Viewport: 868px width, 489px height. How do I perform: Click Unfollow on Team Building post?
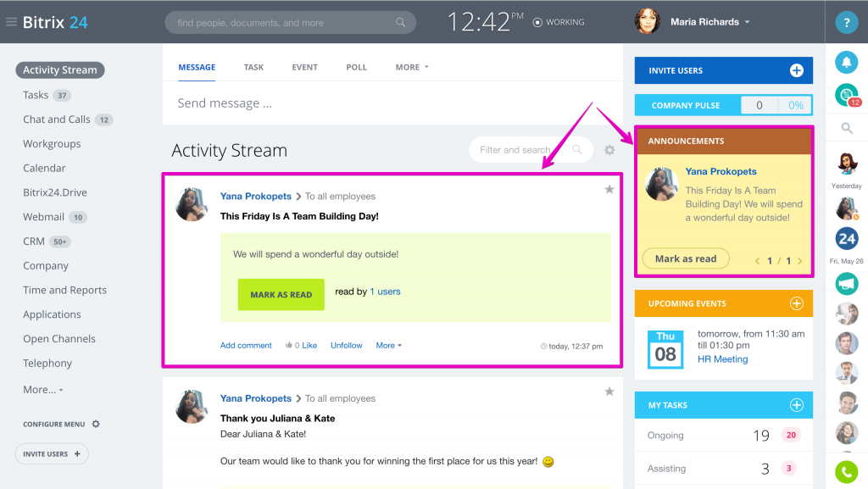tap(347, 345)
